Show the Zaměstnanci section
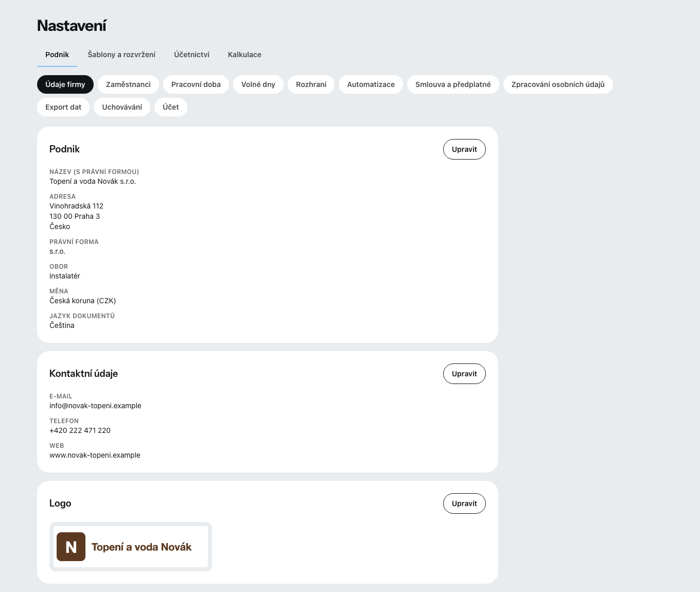Viewport: 700px width, 592px height. (128, 84)
